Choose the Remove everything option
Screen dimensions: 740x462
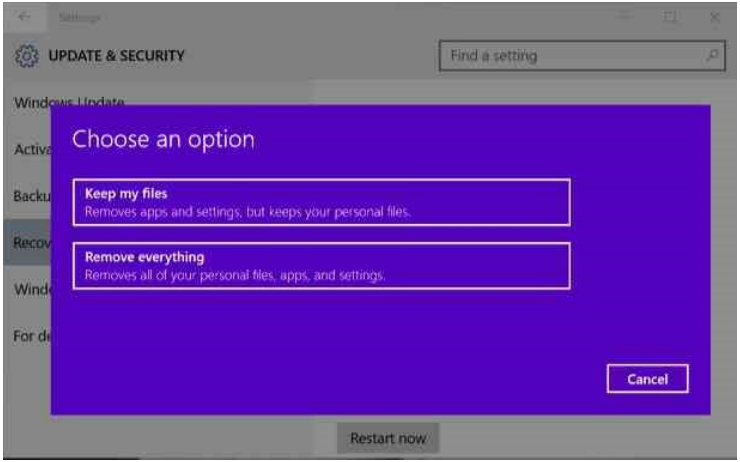point(321,265)
